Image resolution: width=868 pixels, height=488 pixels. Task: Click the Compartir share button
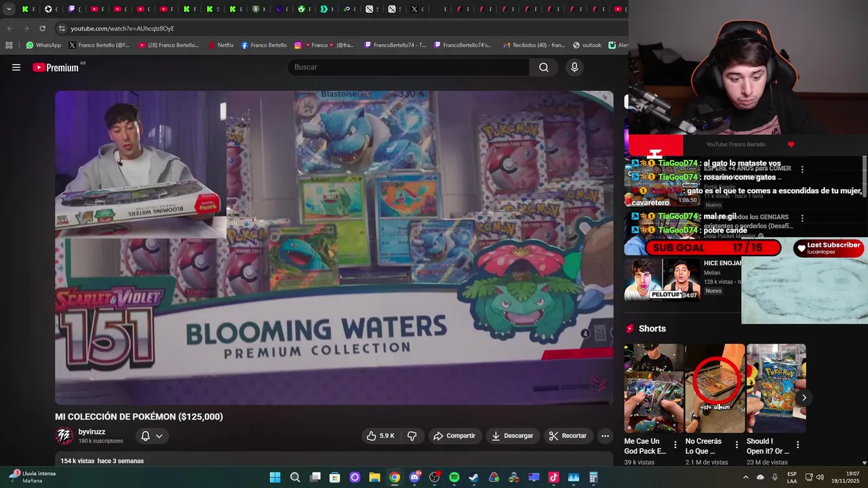click(x=454, y=436)
